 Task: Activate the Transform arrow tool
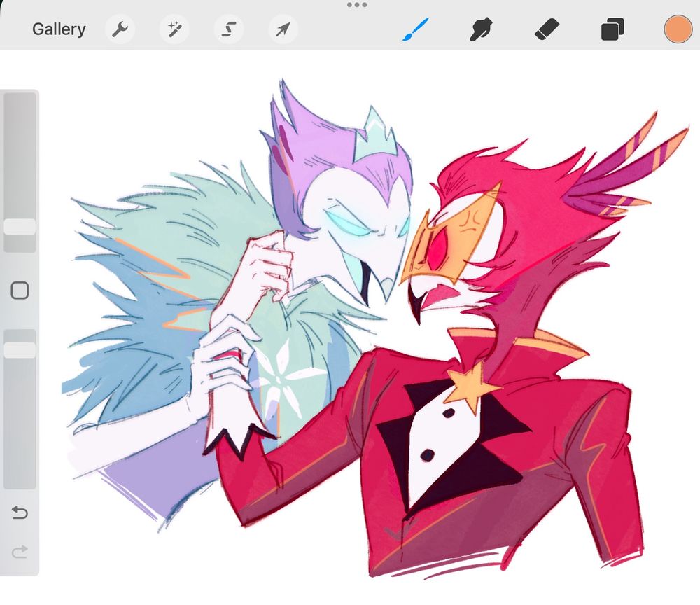point(283,29)
